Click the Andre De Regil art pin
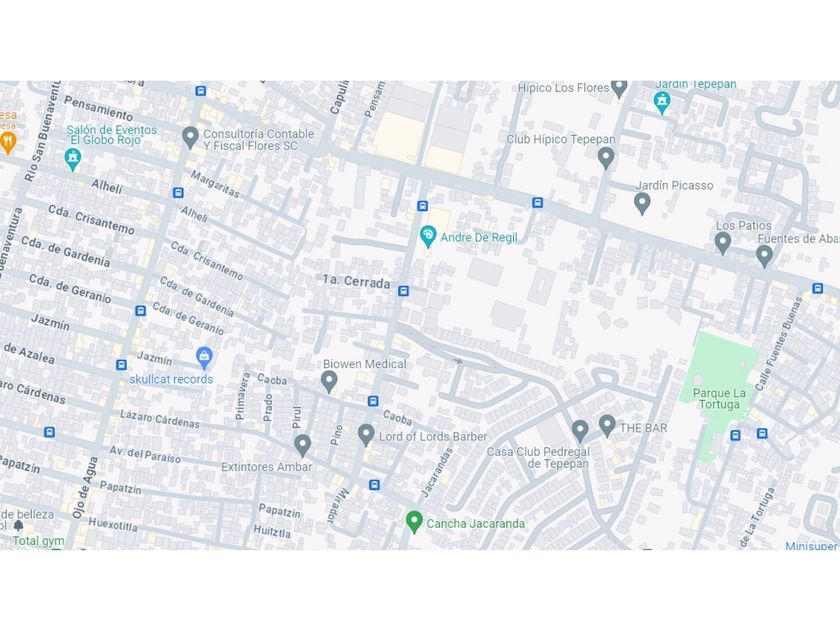 [x=428, y=237]
